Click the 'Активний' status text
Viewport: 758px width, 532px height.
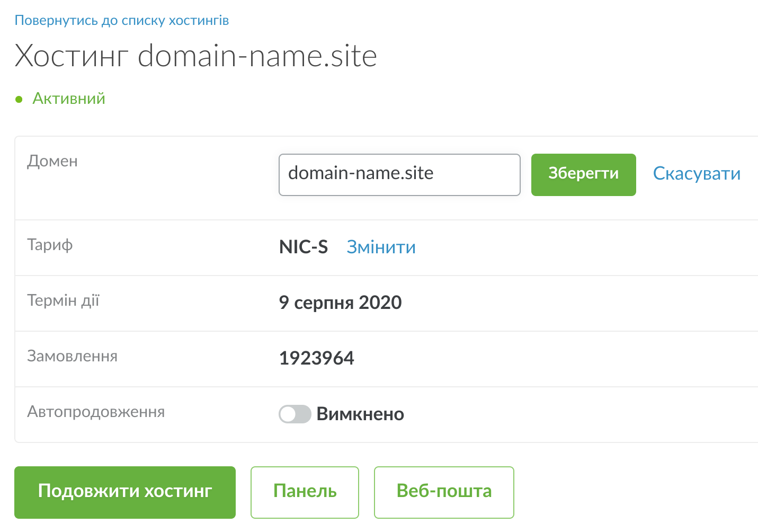[x=69, y=99]
